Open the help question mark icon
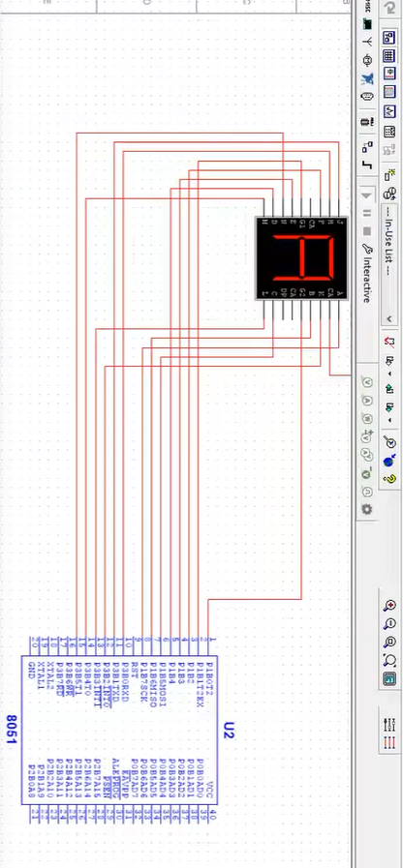The width and height of the screenshot is (403, 868). [x=389, y=479]
